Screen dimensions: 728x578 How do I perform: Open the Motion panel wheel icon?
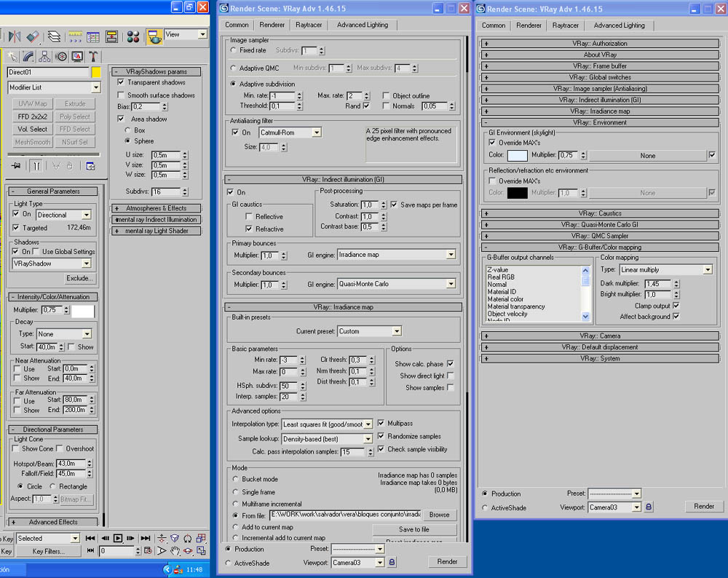[x=61, y=57]
